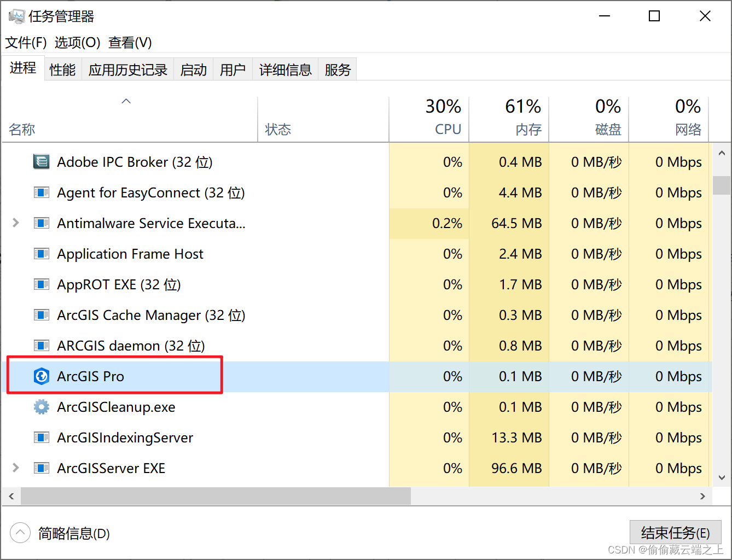Click the horizontal scrollbar left arrow
732x560 pixels.
click(x=11, y=497)
